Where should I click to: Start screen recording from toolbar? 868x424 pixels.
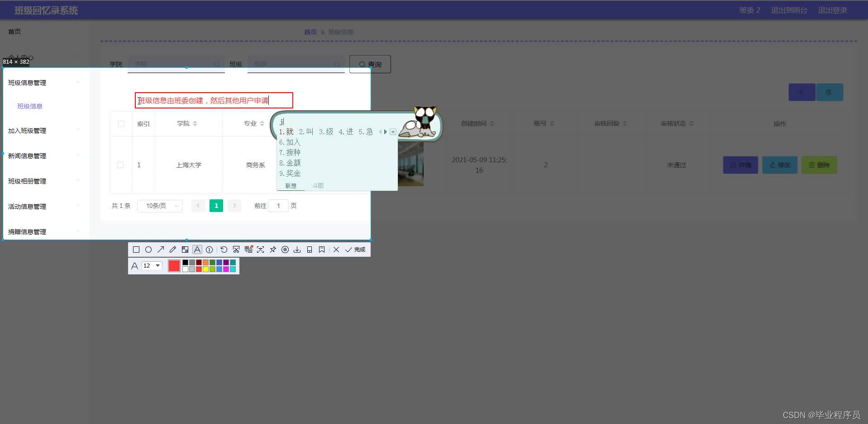(285, 250)
